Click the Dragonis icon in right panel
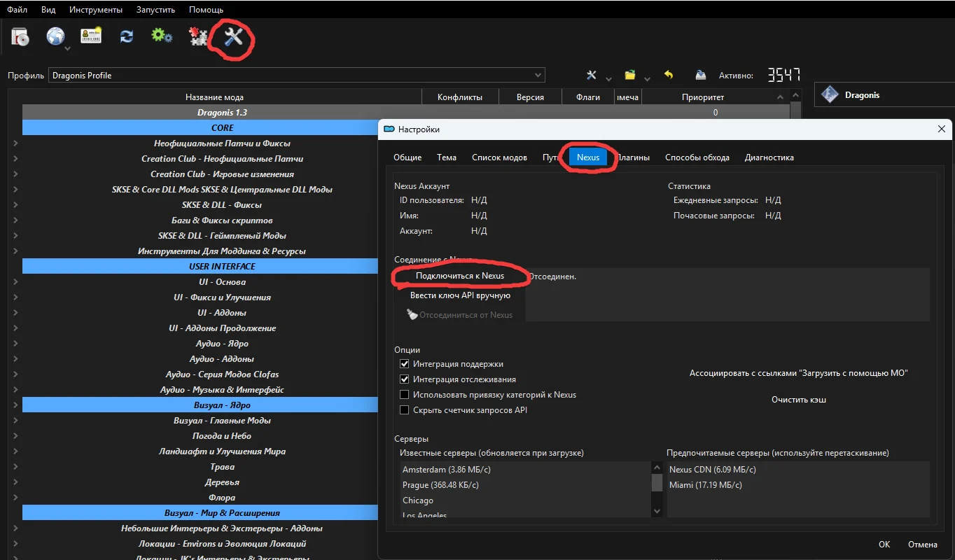955x560 pixels. 830,94
